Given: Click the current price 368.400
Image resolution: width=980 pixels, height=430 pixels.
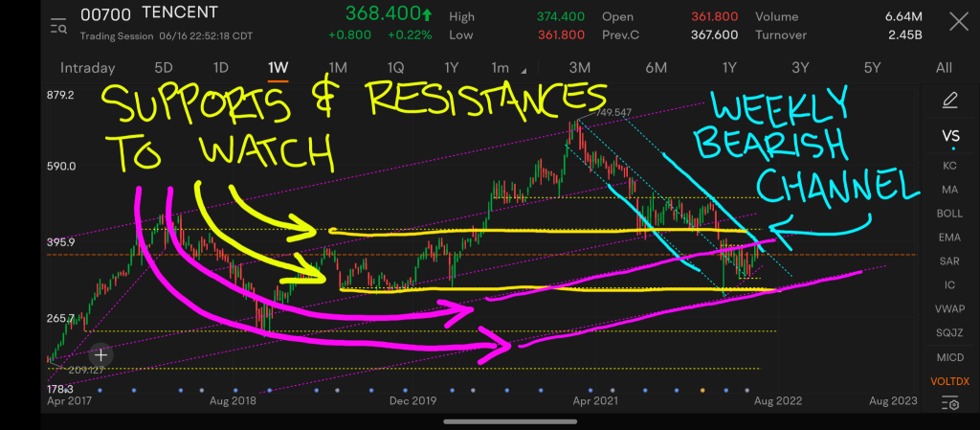Looking at the screenshot, I should click(381, 13).
